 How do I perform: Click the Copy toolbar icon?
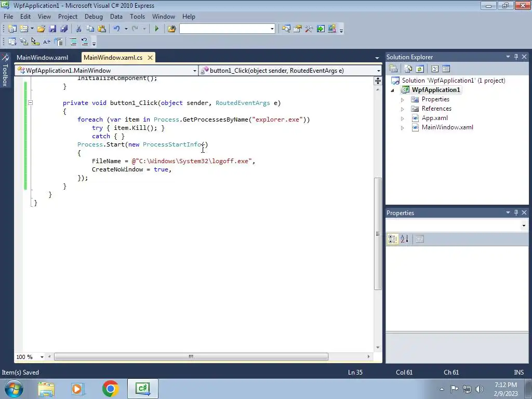pyautogui.click(x=90, y=29)
